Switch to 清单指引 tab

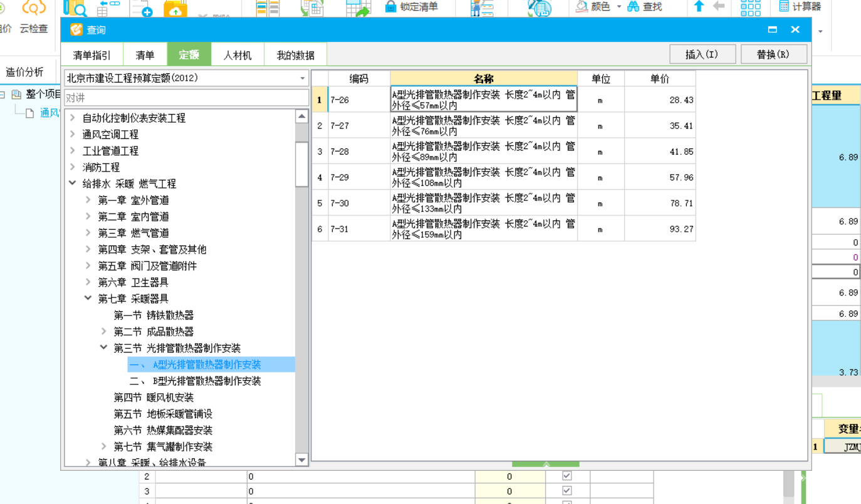[x=92, y=54]
